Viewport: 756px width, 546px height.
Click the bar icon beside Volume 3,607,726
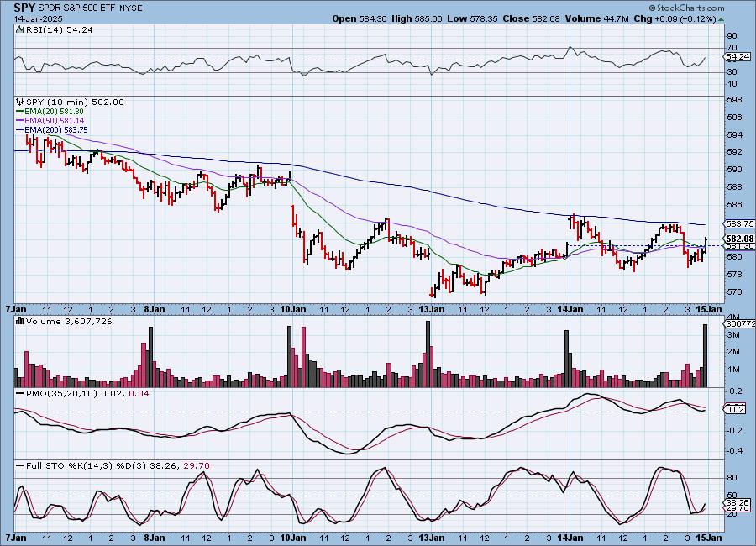[20, 321]
